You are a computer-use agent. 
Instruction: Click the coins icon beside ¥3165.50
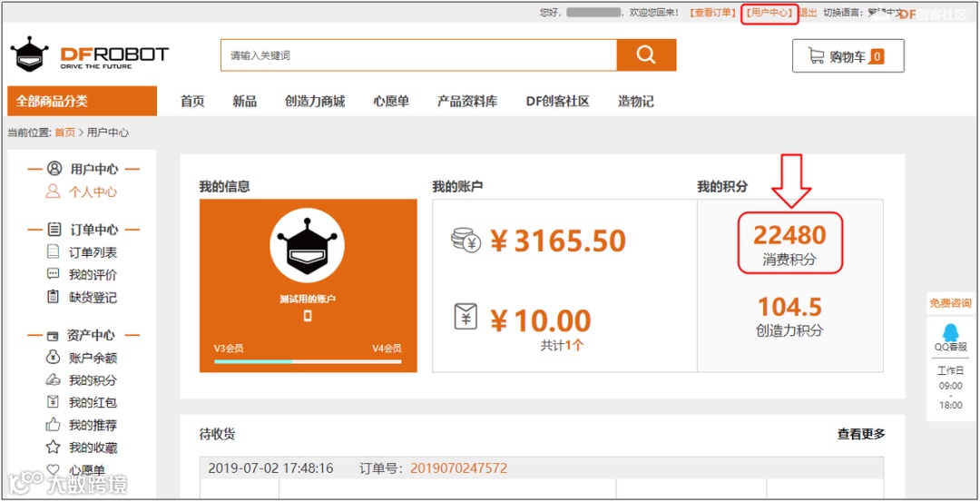[x=466, y=241]
